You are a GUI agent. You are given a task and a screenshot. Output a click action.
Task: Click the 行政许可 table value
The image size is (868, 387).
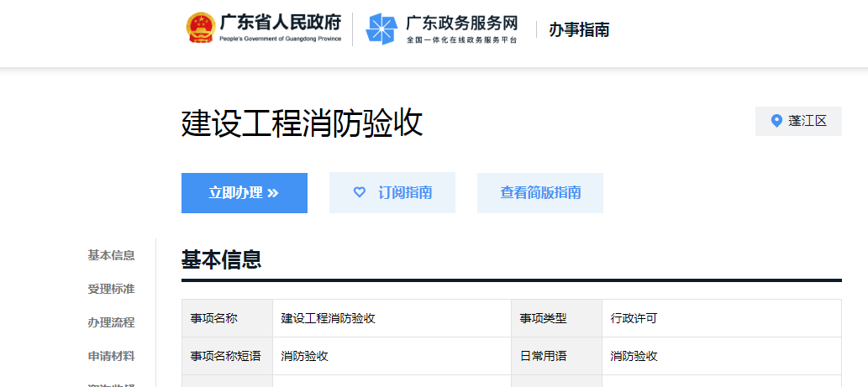634,318
